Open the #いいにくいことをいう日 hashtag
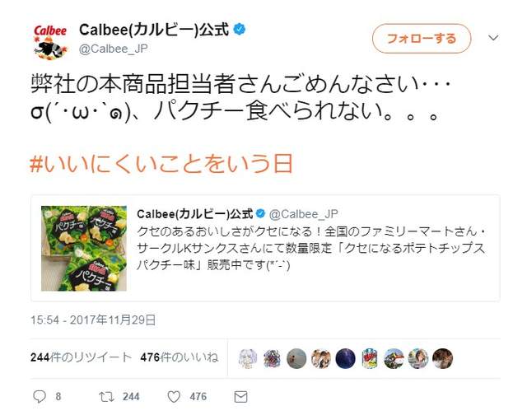 [x=161, y=164]
